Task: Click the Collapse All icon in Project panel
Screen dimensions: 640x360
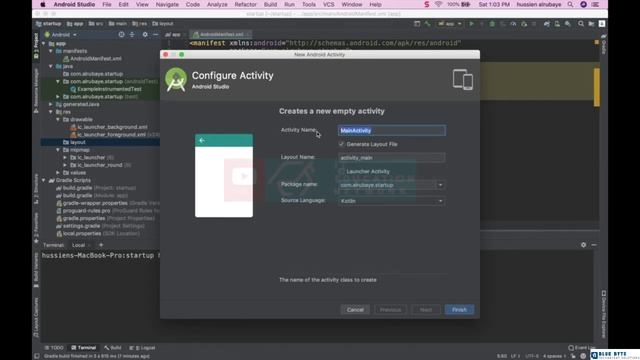Action: coord(132,35)
